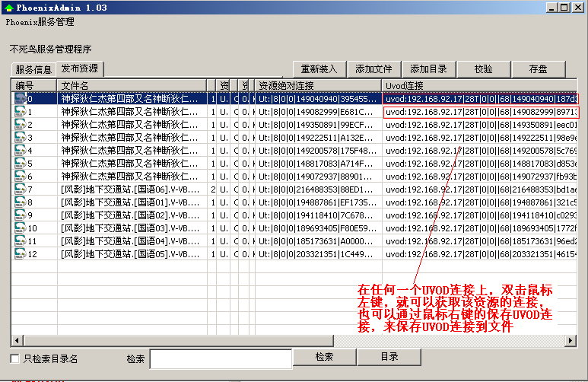Click the horizontal scrollbar left arrow
The width and height of the screenshot is (588, 382).
click(17, 340)
